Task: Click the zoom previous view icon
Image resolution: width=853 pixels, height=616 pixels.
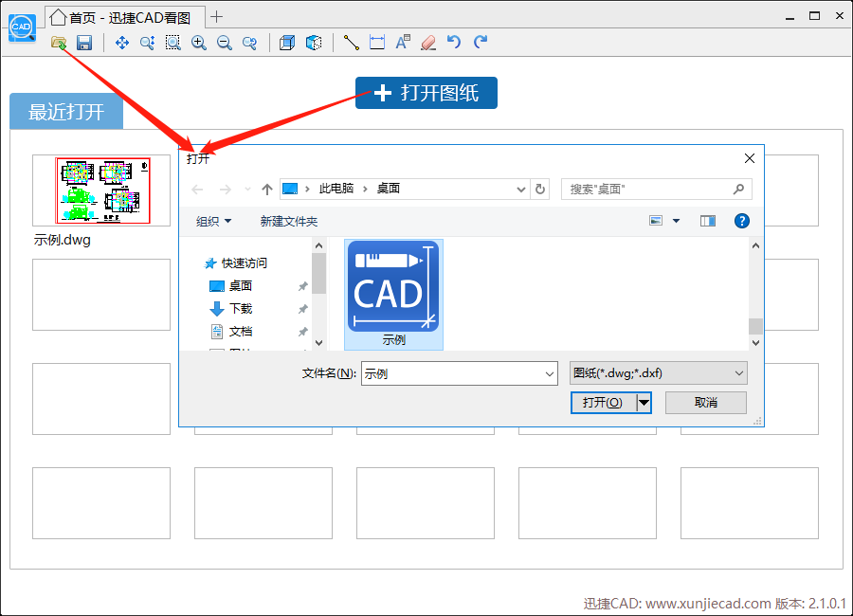Action: 249,43
